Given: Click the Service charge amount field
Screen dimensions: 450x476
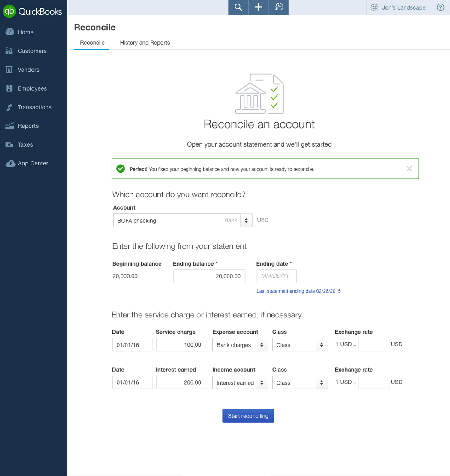Looking at the screenshot, I should 182,345.
